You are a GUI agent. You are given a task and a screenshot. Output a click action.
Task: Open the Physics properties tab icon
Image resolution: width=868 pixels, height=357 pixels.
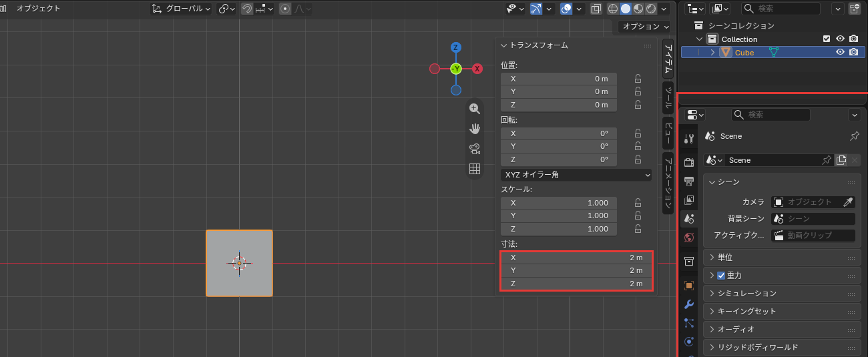[690, 342]
